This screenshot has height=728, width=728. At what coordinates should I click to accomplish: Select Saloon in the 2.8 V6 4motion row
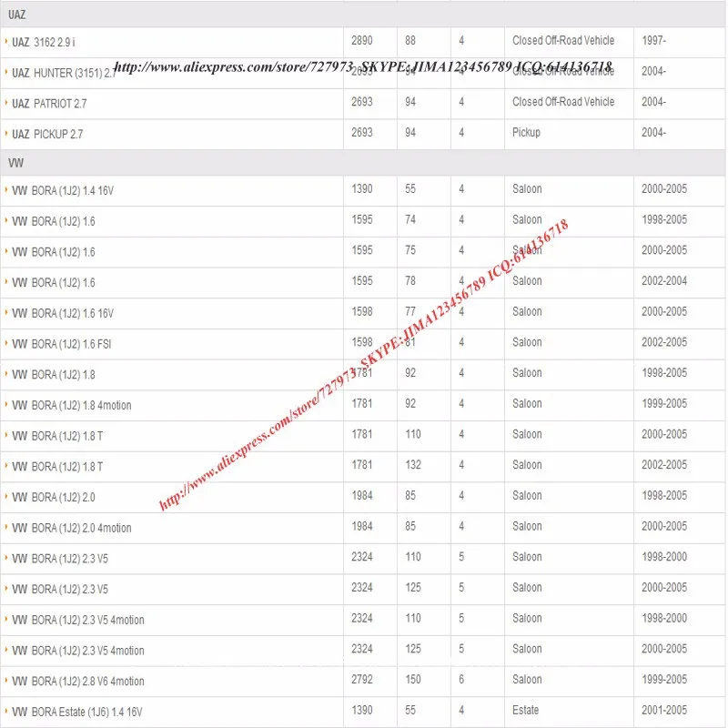tap(527, 679)
